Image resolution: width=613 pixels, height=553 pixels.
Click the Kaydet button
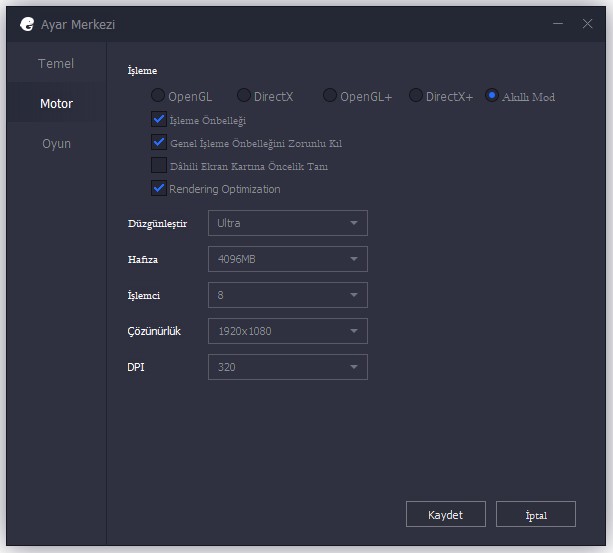[x=445, y=514]
